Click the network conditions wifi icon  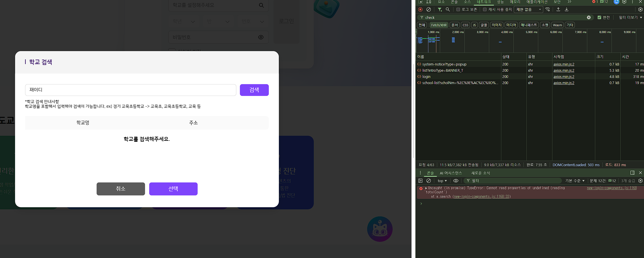click(548, 9)
